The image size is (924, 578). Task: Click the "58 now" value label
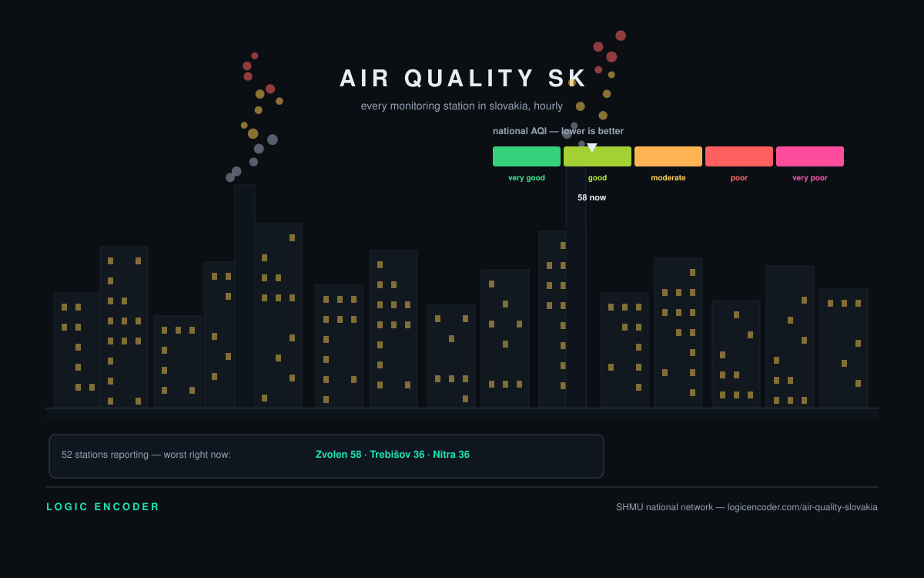(592, 197)
